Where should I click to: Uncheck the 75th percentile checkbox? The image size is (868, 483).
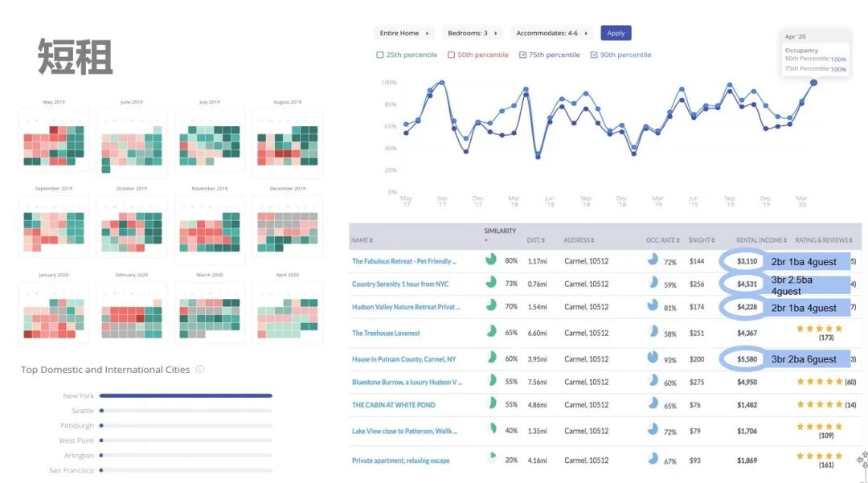click(522, 55)
